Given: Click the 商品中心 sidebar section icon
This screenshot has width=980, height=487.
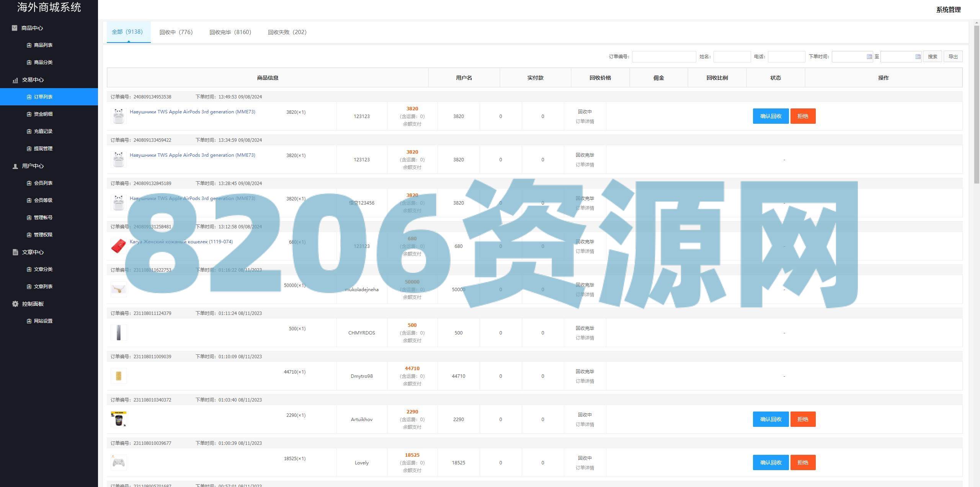Looking at the screenshot, I should (15, 28).
